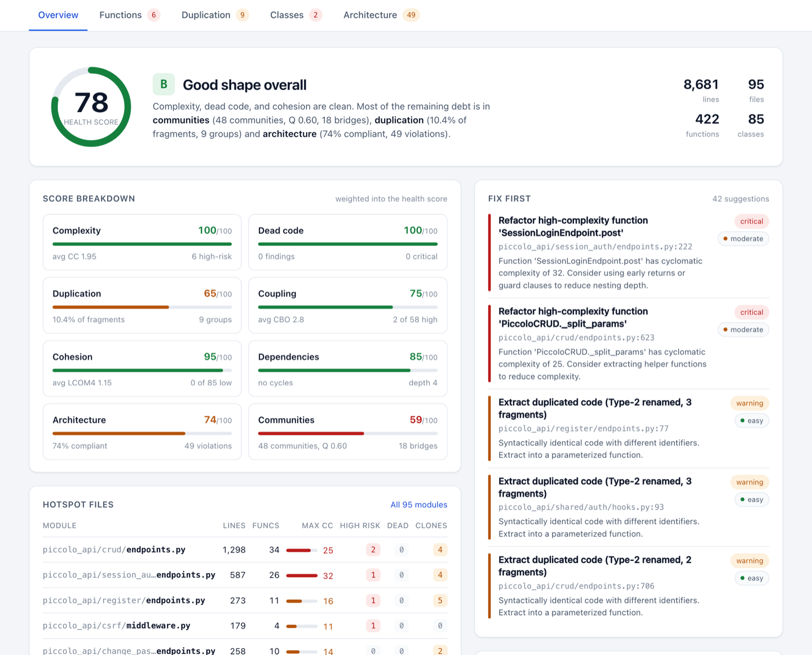812x655 pixels.
Task: Open the Classes tab
Action: pos(296,15)
